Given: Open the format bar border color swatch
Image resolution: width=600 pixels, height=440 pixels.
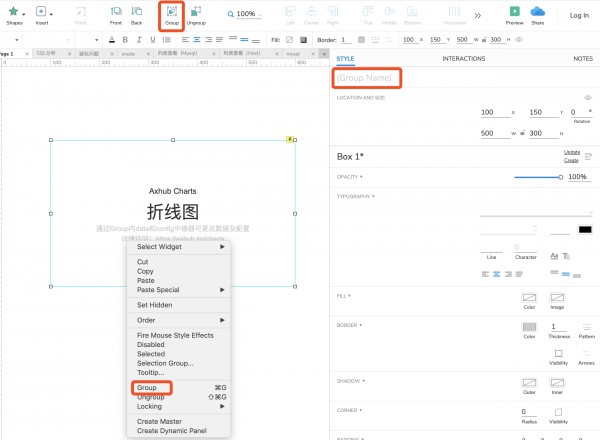Looking at the screenshot, I should [x=361, y=39].
